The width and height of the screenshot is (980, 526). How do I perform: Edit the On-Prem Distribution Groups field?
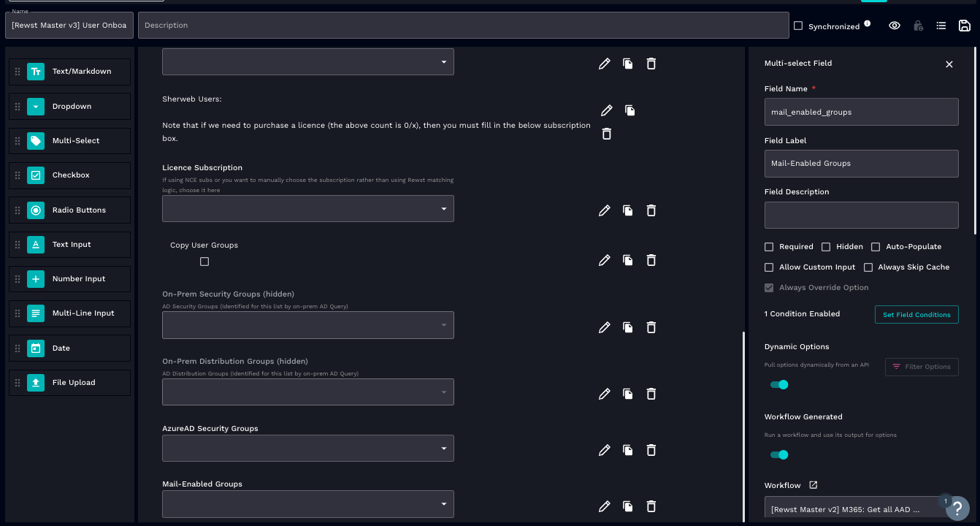(x=604, y=394)
